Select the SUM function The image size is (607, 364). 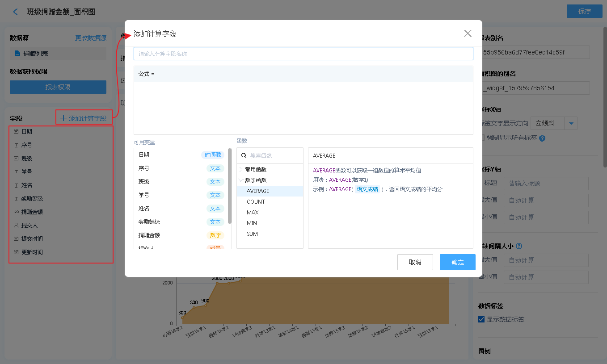[x=252, y=234]
